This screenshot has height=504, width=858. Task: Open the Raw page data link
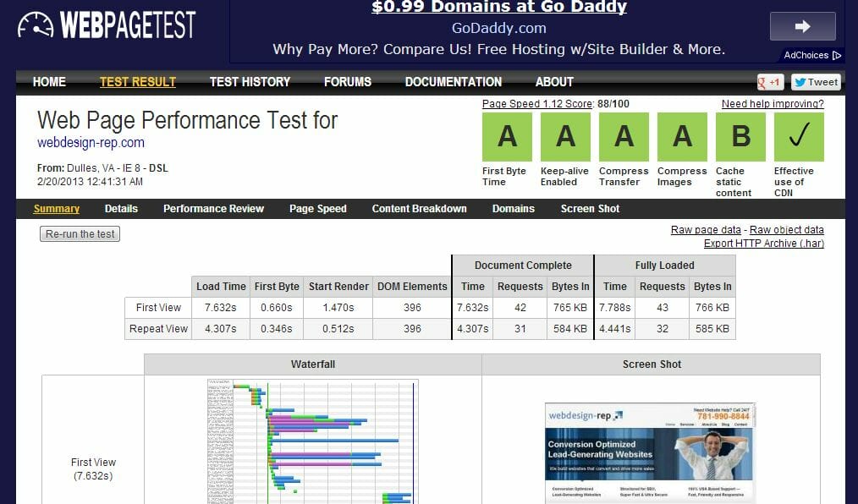pos(706,230)
